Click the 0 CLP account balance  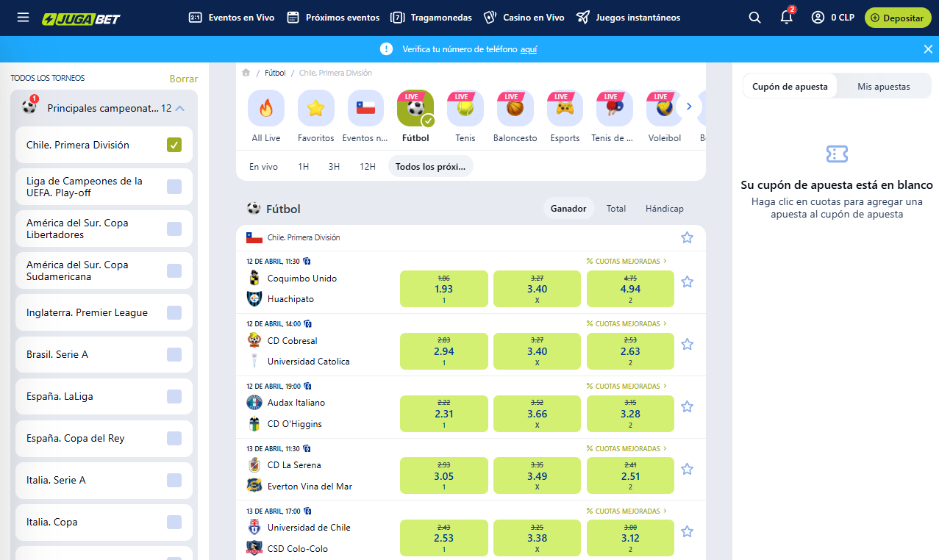pos(843,18)
